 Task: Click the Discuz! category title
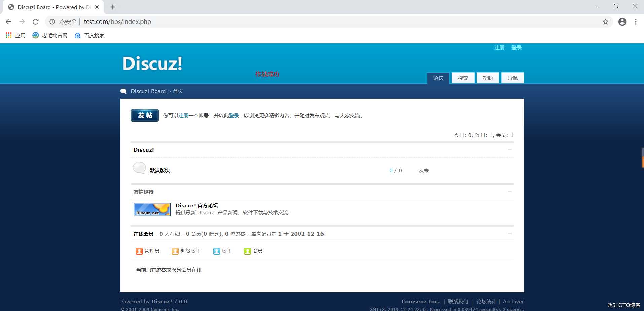(x=144, y=150)
